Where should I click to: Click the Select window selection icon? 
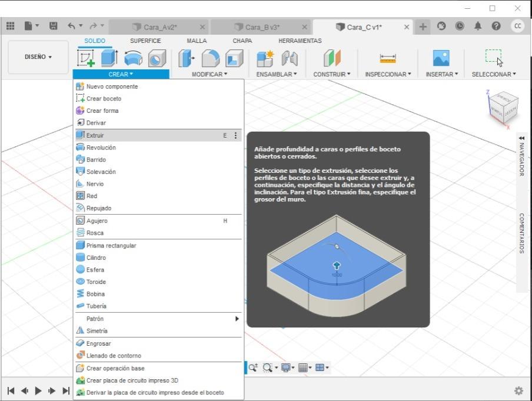pos(494,58)
